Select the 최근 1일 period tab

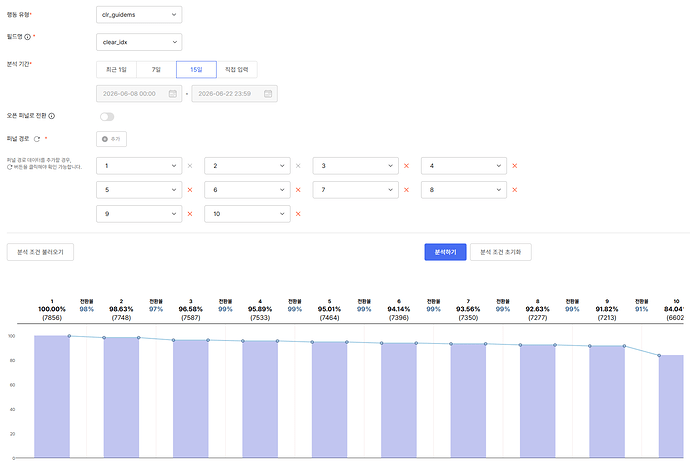point(116,70)
